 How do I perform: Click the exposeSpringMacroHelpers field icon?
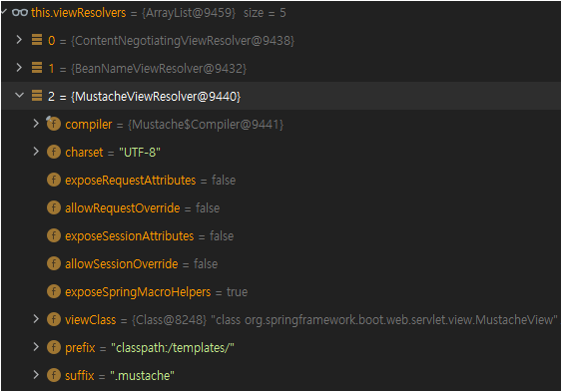[x=54, y=291]
